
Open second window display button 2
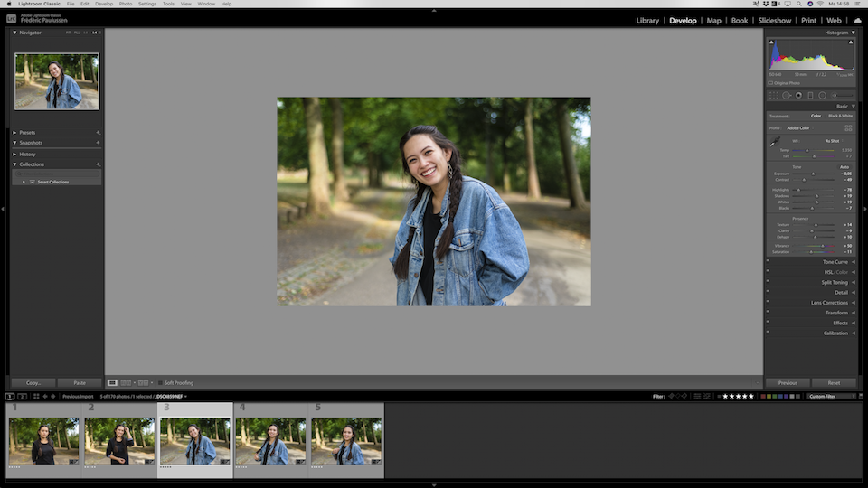(x=22, y=396)
